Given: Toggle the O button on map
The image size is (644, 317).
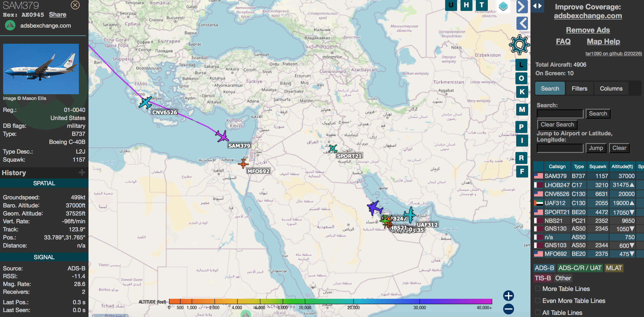Looking at the screenshot, I should pos(521,78).
